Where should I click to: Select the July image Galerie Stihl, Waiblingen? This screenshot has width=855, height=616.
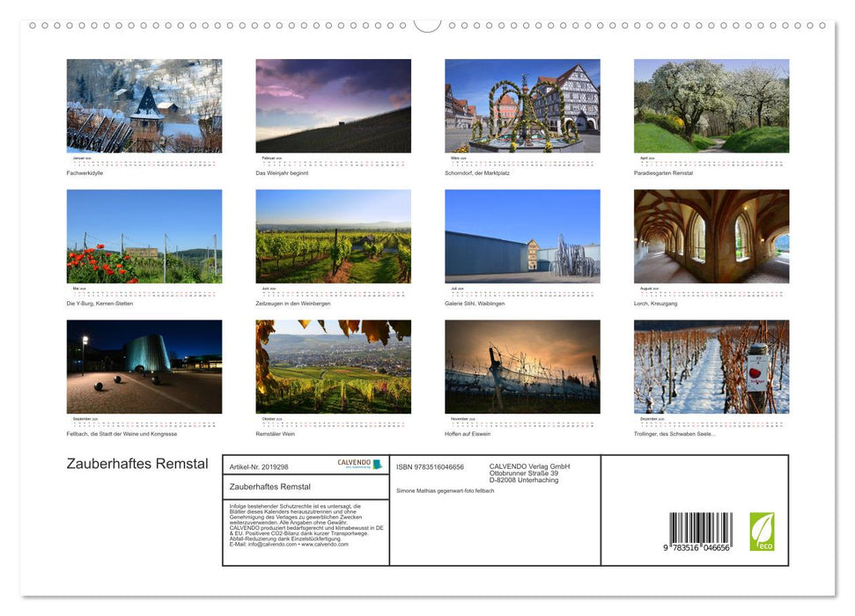(522, 235)
